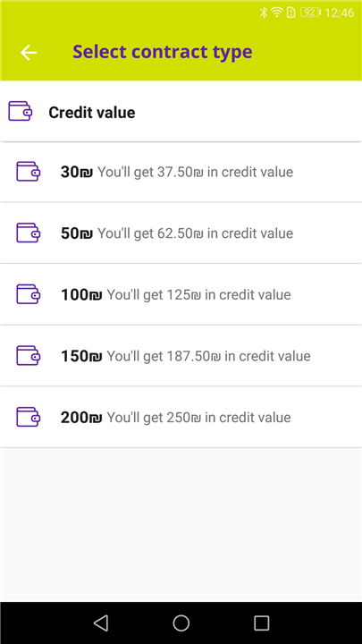Viewport: 362px width, 644px height.
Task: Tap the back arrow in header
Action: 29,53
